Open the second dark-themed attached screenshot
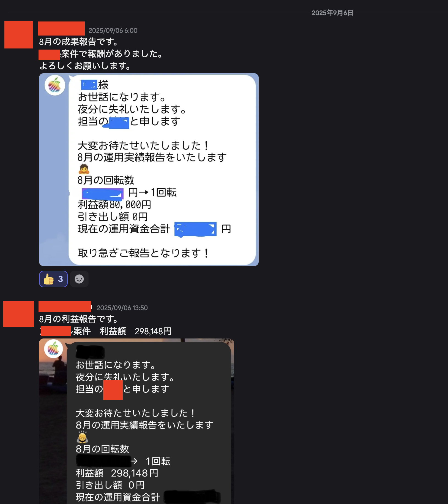Screen dimensions: 448x504 coord(136,421)
